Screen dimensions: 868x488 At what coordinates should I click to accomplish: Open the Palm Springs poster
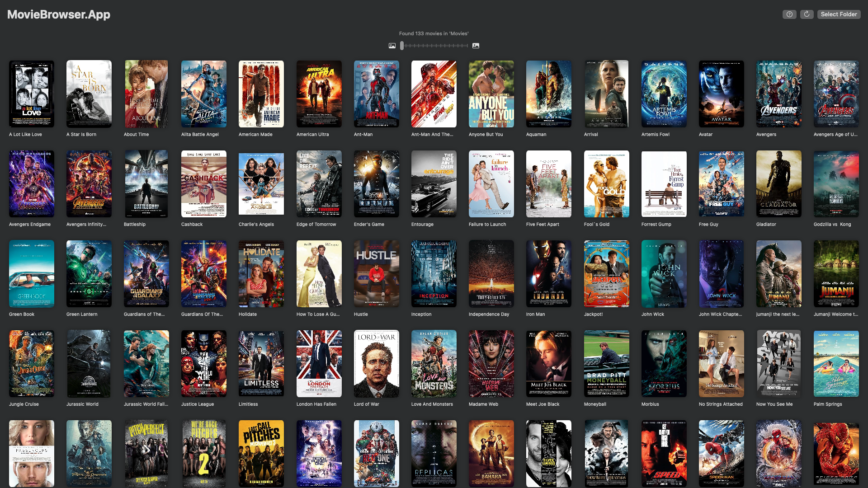(x=836, y=364)
